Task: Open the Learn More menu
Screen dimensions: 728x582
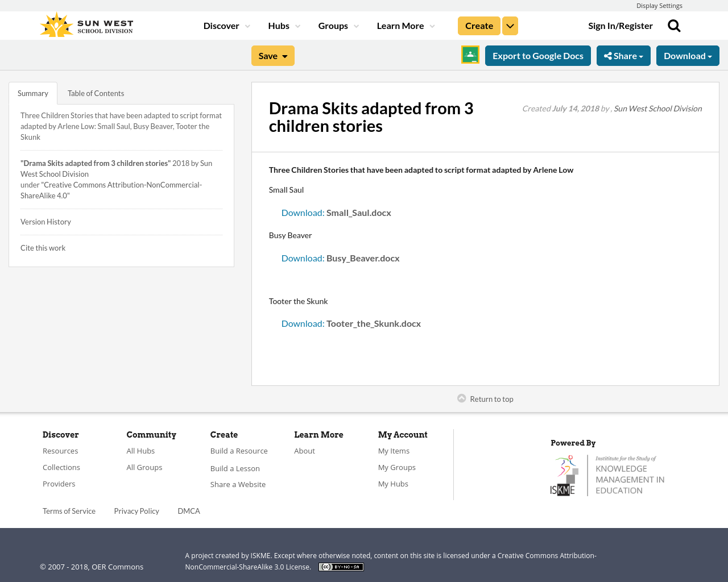Action: [x=400, y=25]
